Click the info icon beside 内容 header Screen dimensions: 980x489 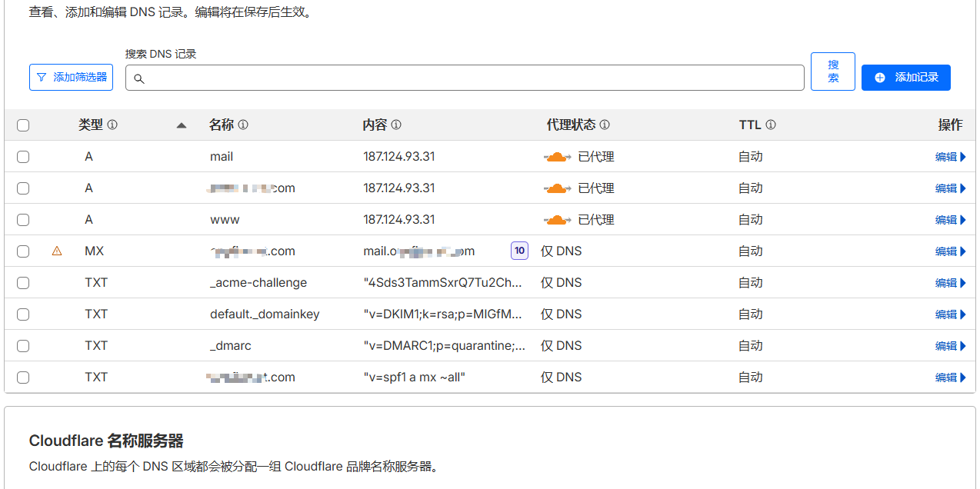click(396, 125)
